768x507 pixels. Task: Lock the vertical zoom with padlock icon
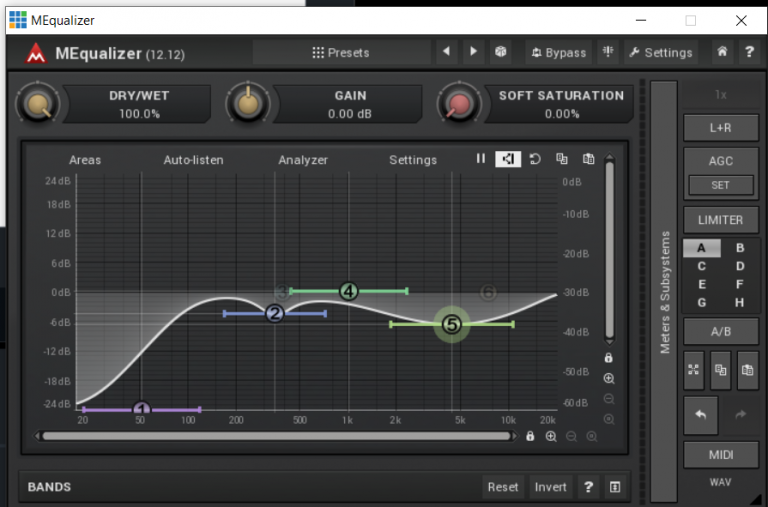point(608,358)
